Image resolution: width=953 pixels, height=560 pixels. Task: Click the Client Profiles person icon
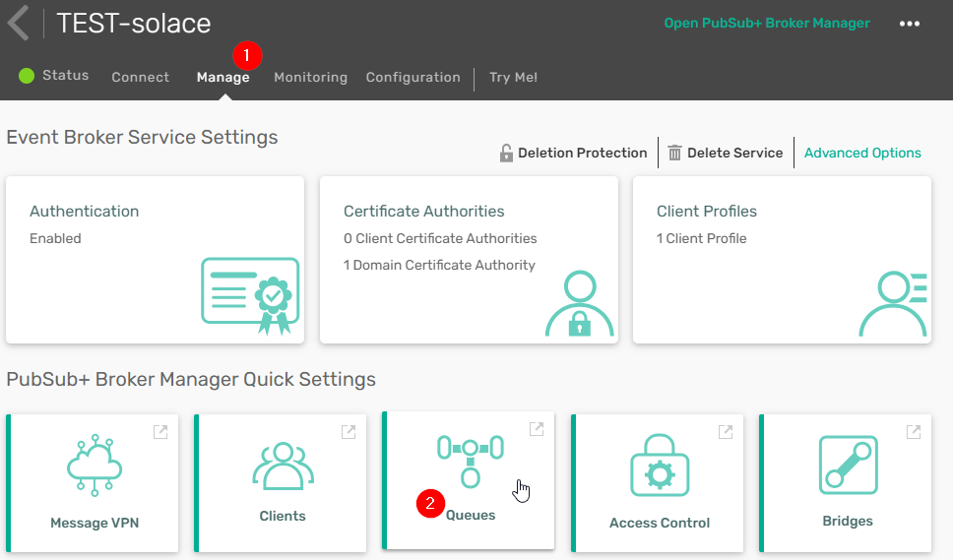[x=892, y=304]
